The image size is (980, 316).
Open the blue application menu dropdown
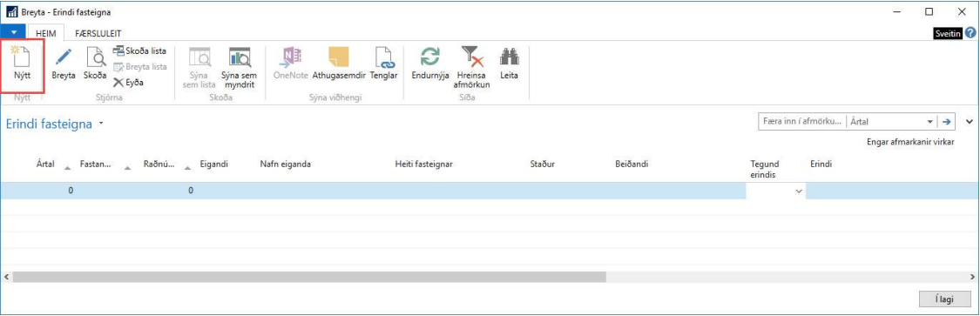click(x=14, y=32)
